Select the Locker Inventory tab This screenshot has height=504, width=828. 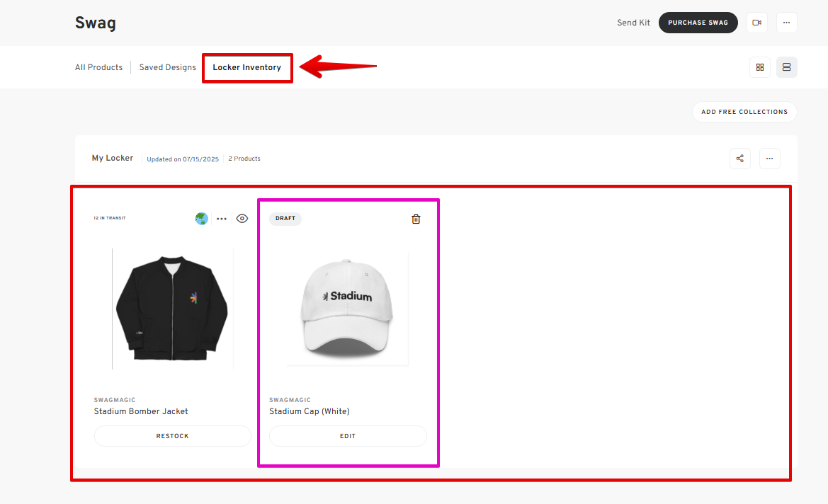(x=246, y=67)
